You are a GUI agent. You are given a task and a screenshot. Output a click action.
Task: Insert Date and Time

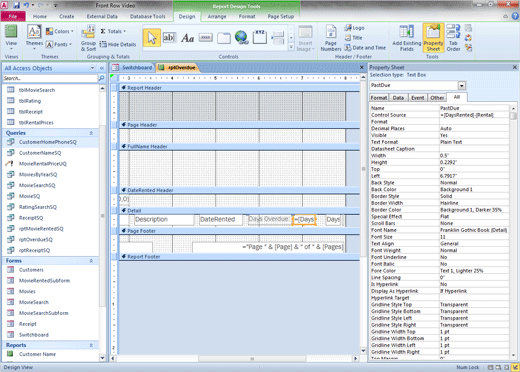point(365,48)
